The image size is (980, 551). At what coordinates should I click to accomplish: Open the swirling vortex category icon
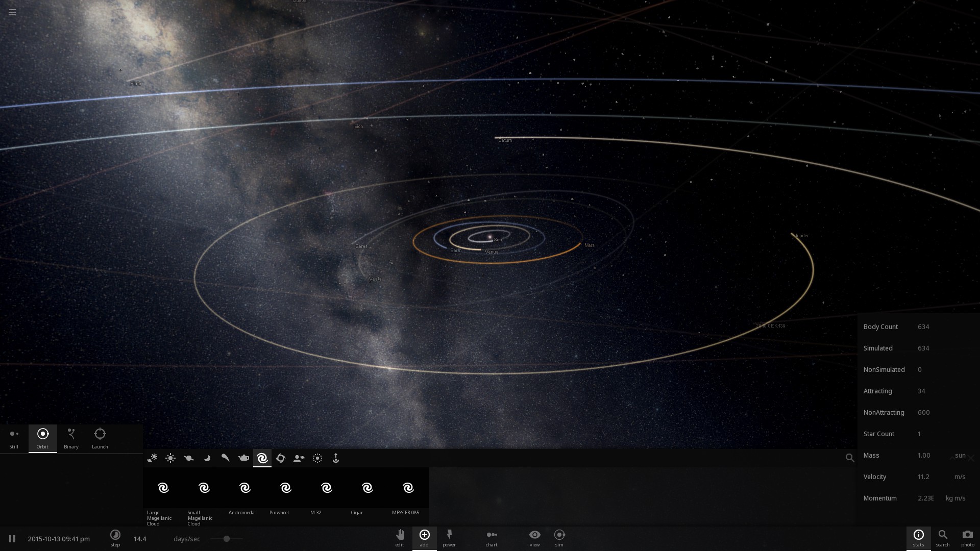[281, 458]
